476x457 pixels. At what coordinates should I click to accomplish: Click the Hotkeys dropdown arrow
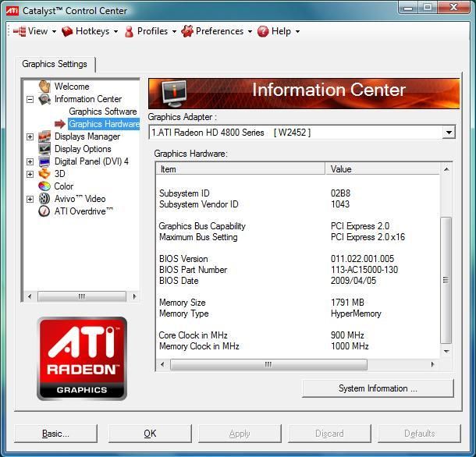coord(116,31)
